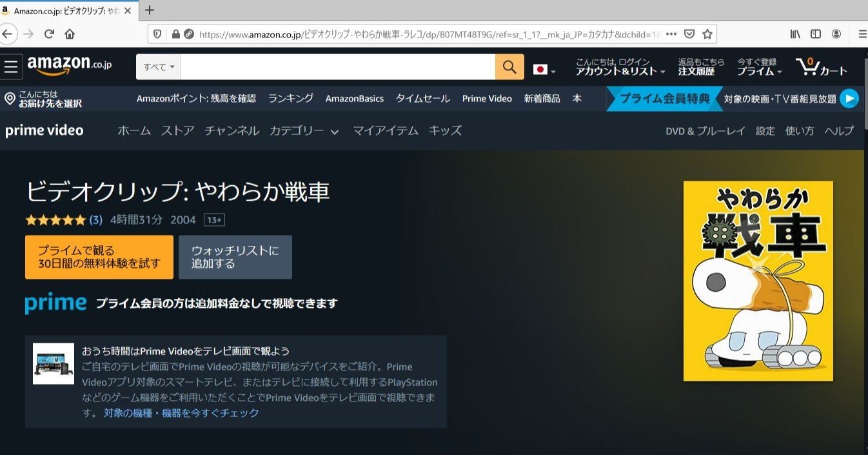Click ウォッチリストに追加する button
The height and width of the screenshot is (455, 868).
click(235, 257)
